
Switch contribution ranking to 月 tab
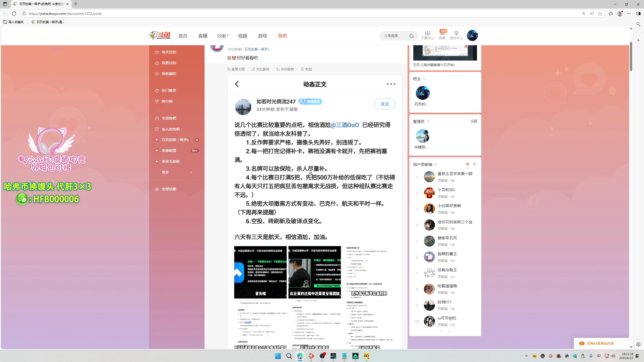pos(474,164)
